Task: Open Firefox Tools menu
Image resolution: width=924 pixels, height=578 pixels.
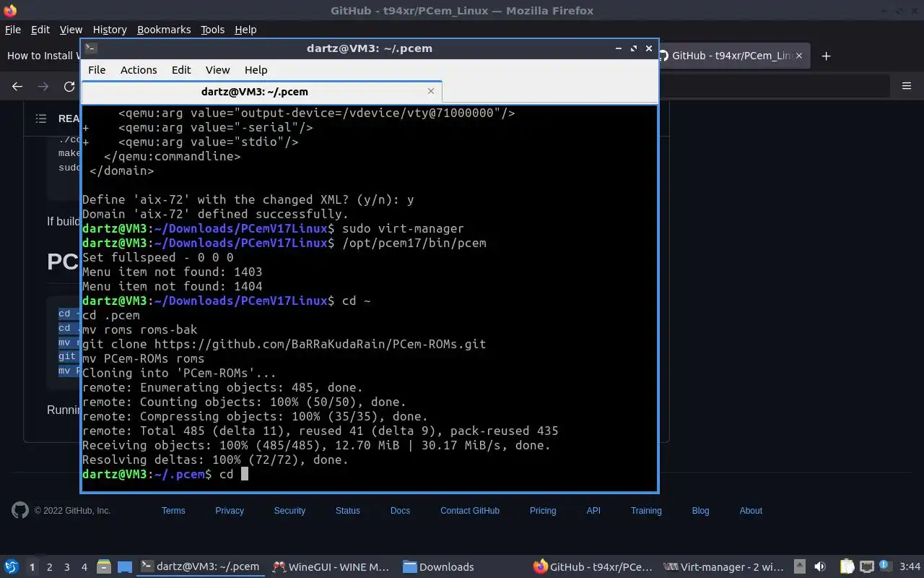Action: coord(212,30)
